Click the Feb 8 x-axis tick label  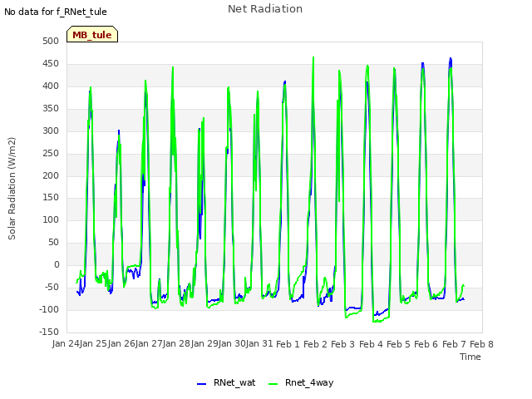(481, 344)
